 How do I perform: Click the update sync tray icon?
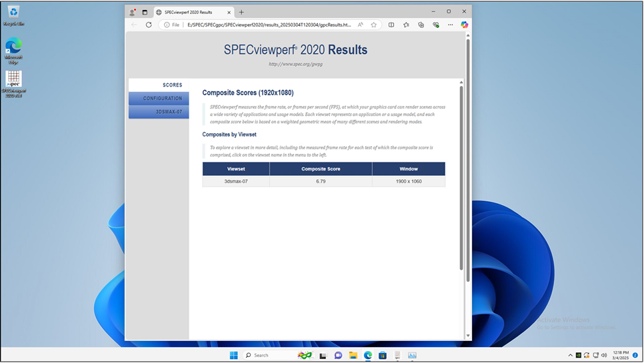coord(587,355)
